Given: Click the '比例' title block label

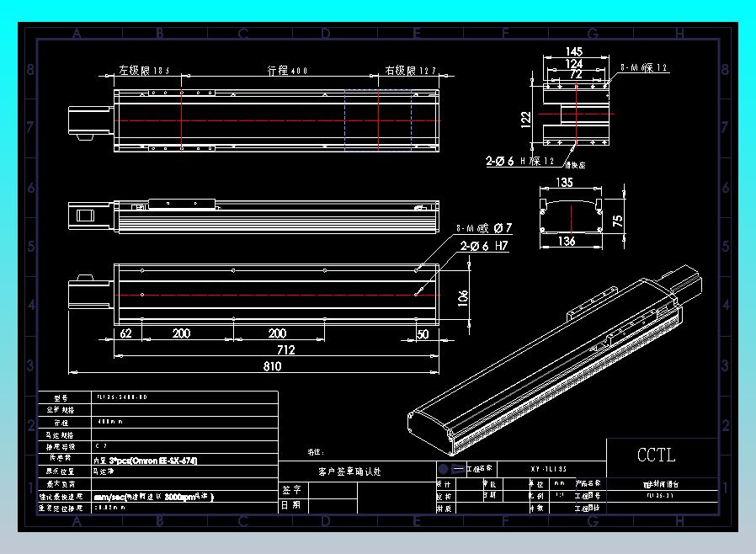Looking at the screenshot, I should coord(536,496).
